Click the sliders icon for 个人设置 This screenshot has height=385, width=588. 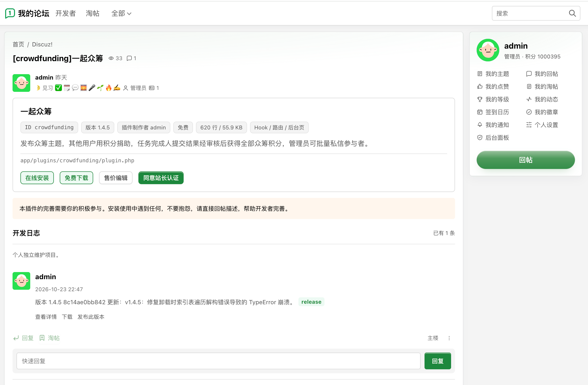[529, 125]
